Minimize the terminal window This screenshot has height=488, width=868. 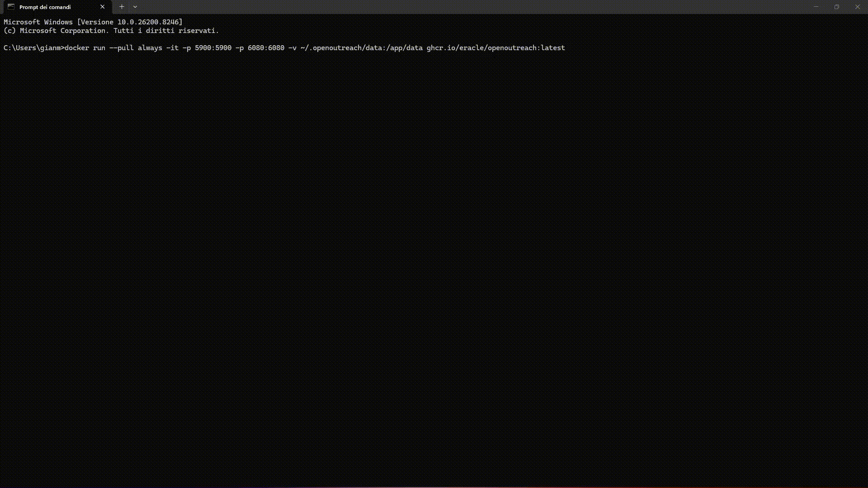pyautogui.click(x=816, y=7)
